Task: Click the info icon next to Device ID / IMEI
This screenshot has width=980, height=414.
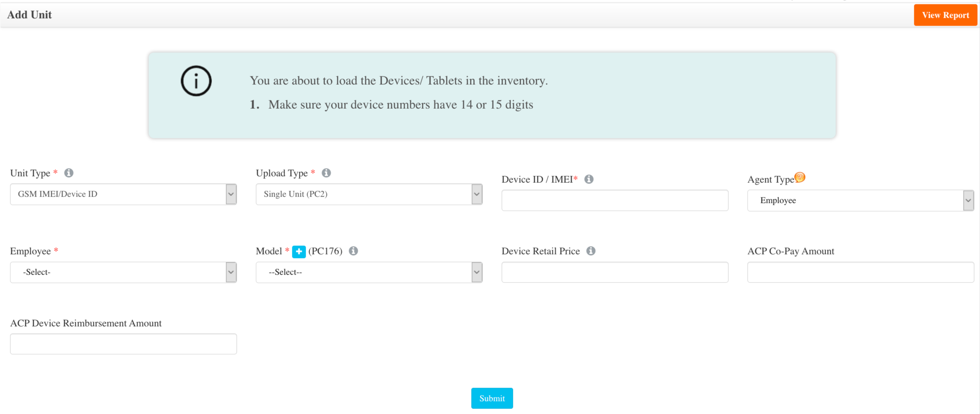Action: coord(589,179)
